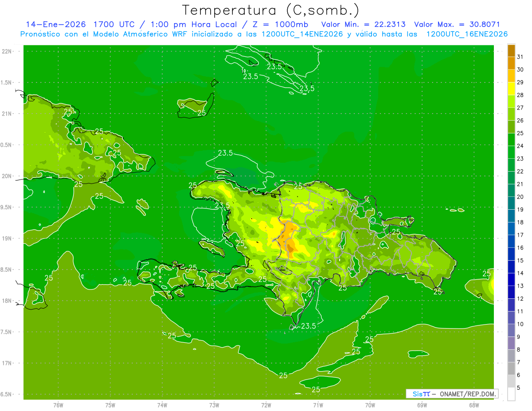The width and height of the screenshot is (532, 411).
Task: Click the '74W' longitude label
Action: tap(162, 405)
